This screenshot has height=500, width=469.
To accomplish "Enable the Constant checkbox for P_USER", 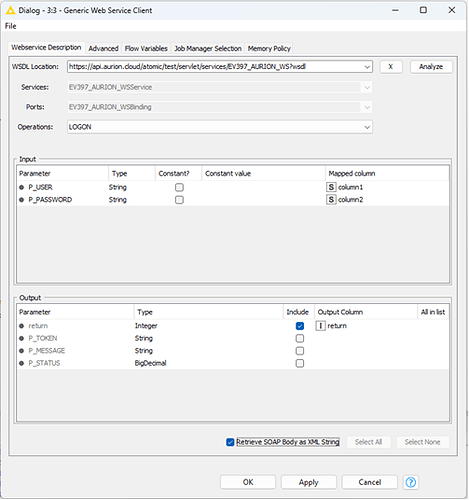I will [x=179, y=187].
